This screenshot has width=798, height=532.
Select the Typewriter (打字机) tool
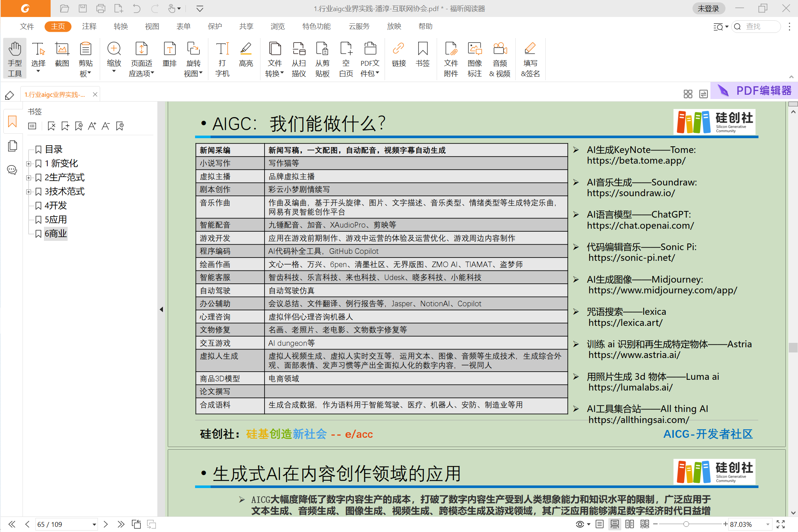coord(222,59)
